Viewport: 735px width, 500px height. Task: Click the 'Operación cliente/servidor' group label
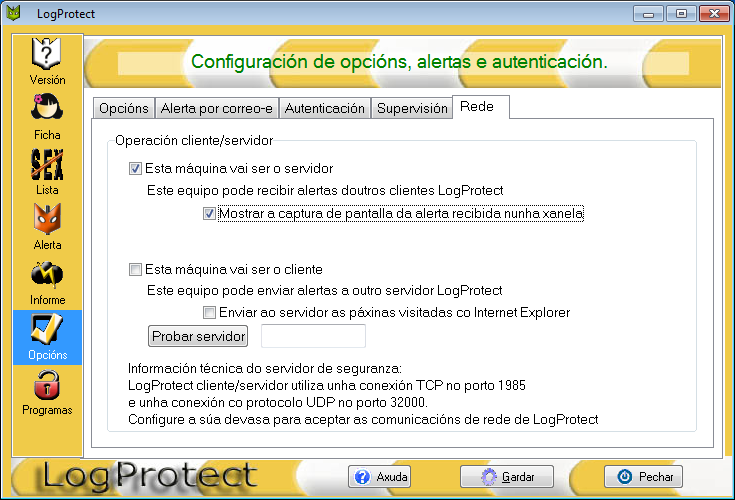click(194, 141)
